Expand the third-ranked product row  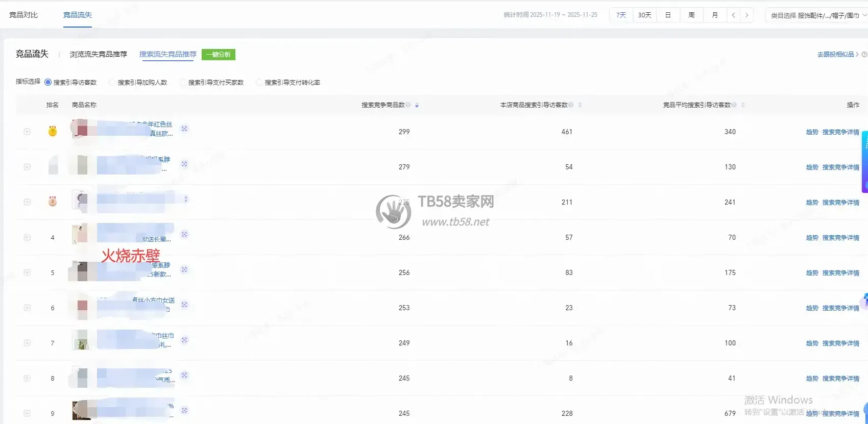tap(27, 202)
